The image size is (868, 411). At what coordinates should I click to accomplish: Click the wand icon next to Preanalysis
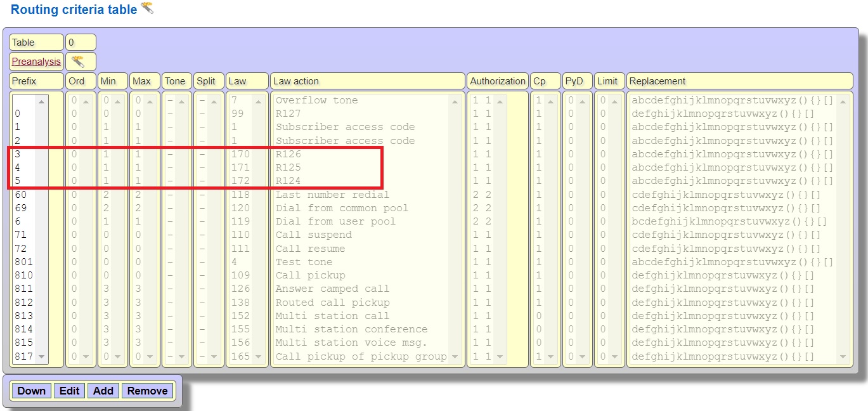pos(78,62)
